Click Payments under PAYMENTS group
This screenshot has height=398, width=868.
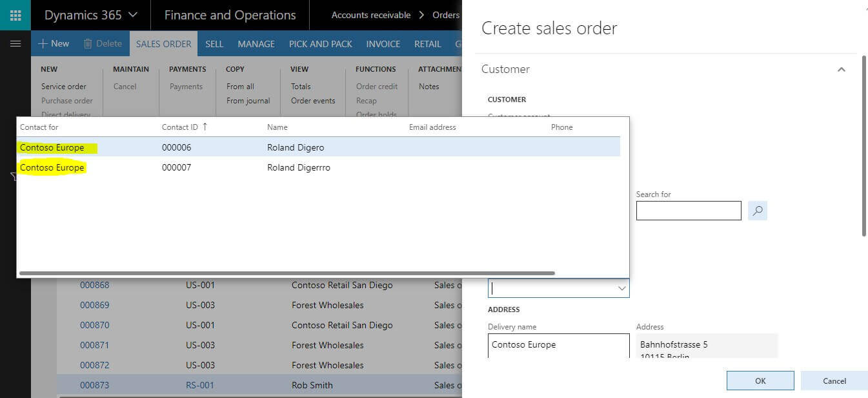(x=186, y=87)
